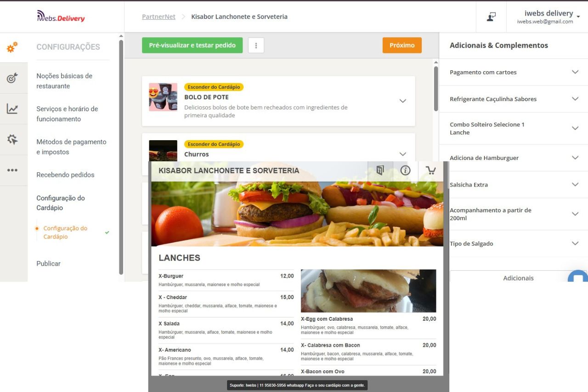Click the support agent icon in header
The width and height of the screenshot is (588, 392).
(x=491, y=17)
